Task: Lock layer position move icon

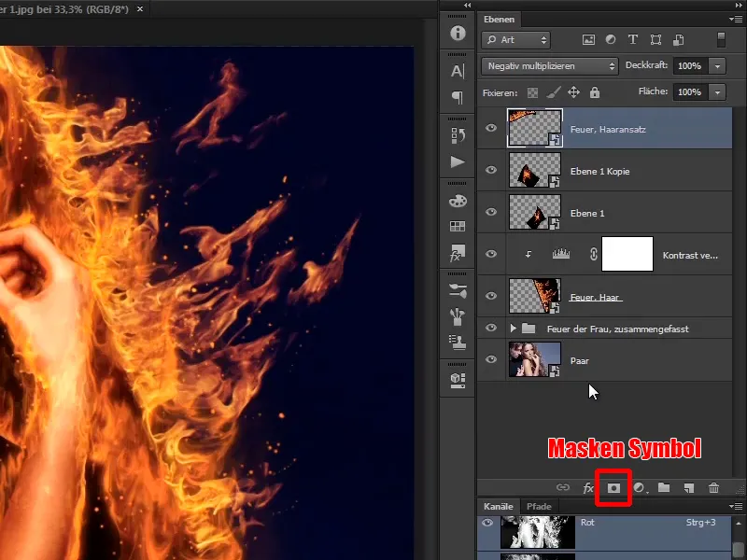Action: (x=573, y=92)
